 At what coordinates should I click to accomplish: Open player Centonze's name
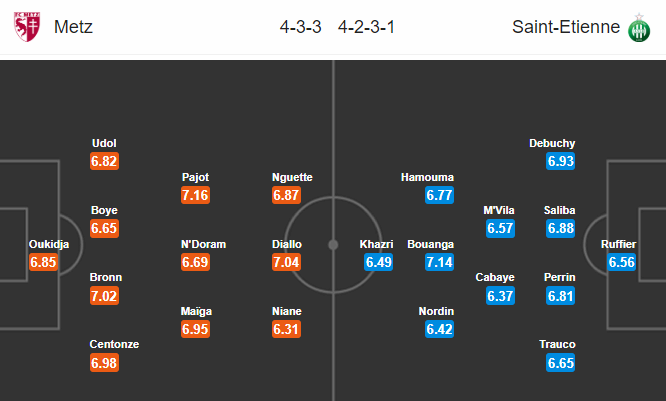114,344
